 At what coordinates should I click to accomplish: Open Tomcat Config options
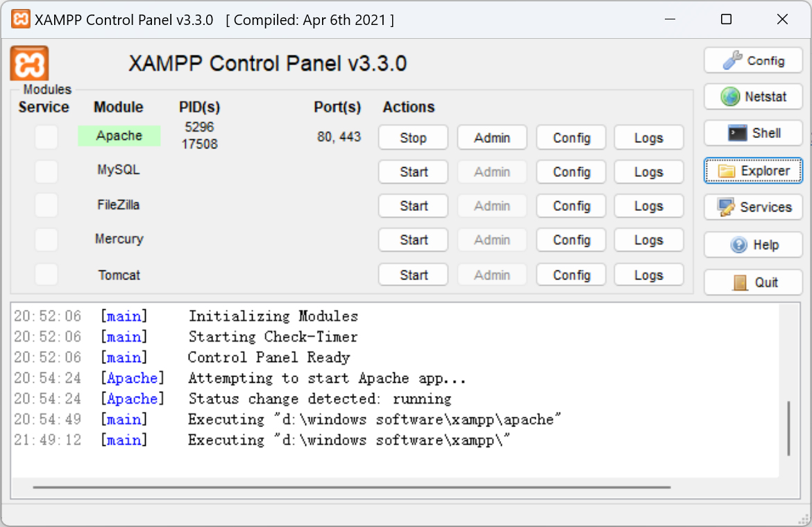tap(571, 275)
